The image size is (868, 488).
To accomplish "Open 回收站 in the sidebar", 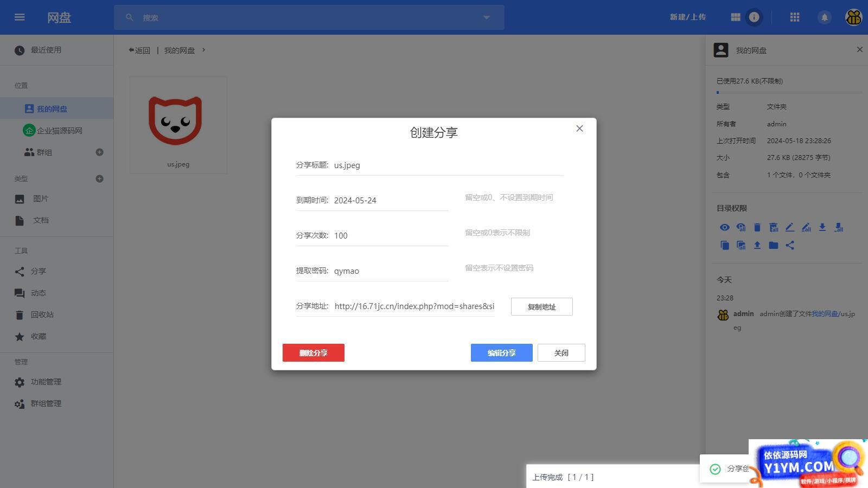I will click(x=56, y=314).
